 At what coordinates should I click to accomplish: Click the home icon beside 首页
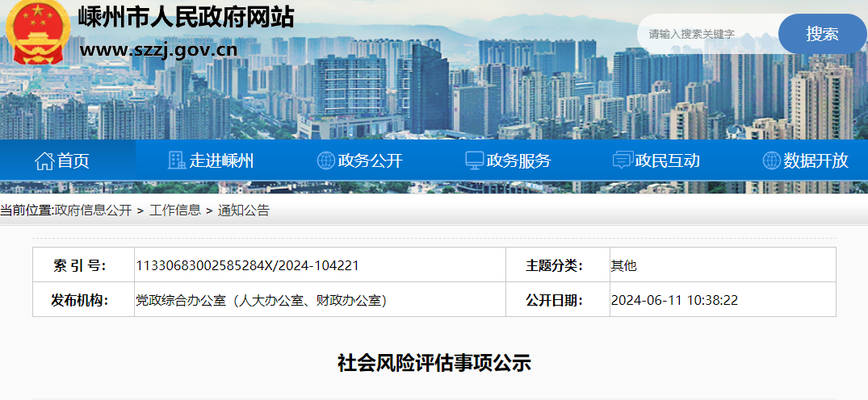[x=44, y=160]
